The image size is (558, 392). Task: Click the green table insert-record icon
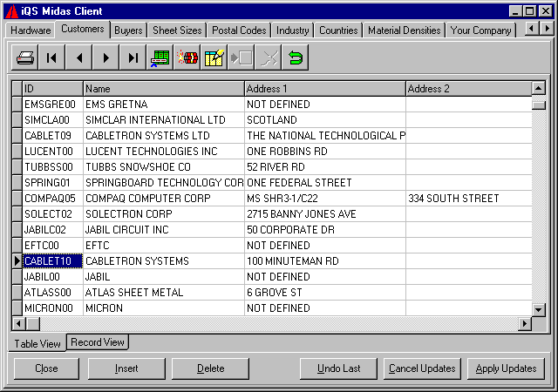pyautogui.click(x=160, y=57)
